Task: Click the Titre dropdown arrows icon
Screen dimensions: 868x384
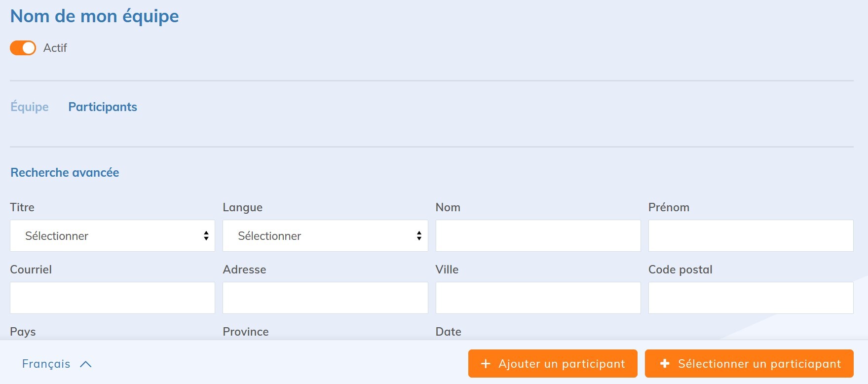Action: coord(206,236)
